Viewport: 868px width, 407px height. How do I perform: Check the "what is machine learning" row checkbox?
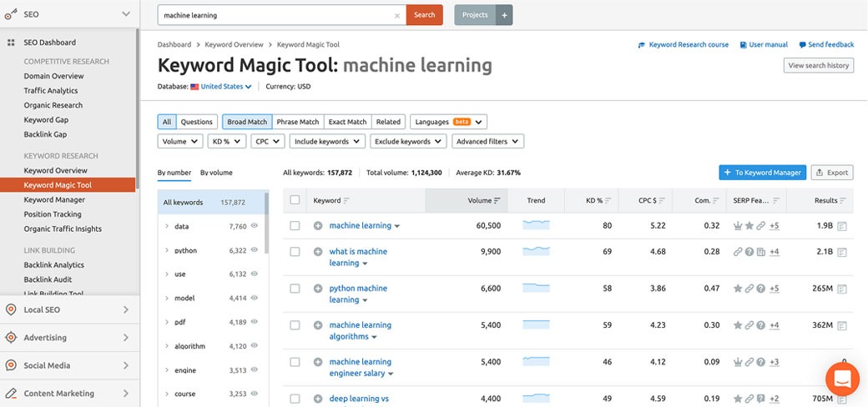click(x=295, y=252)
